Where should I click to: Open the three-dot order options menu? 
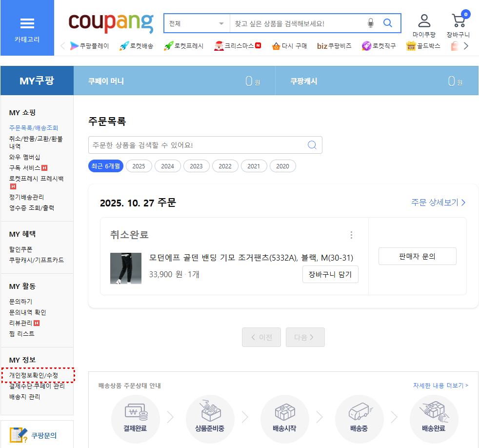click(351, 235)
